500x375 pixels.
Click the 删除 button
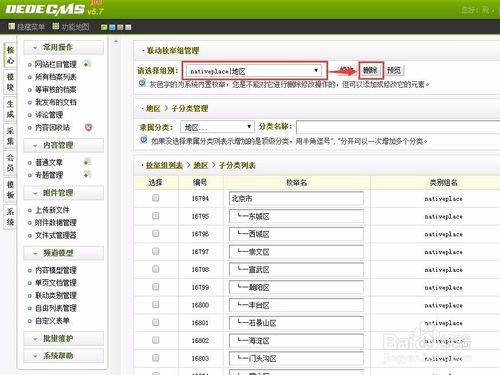tap(371, 70)
